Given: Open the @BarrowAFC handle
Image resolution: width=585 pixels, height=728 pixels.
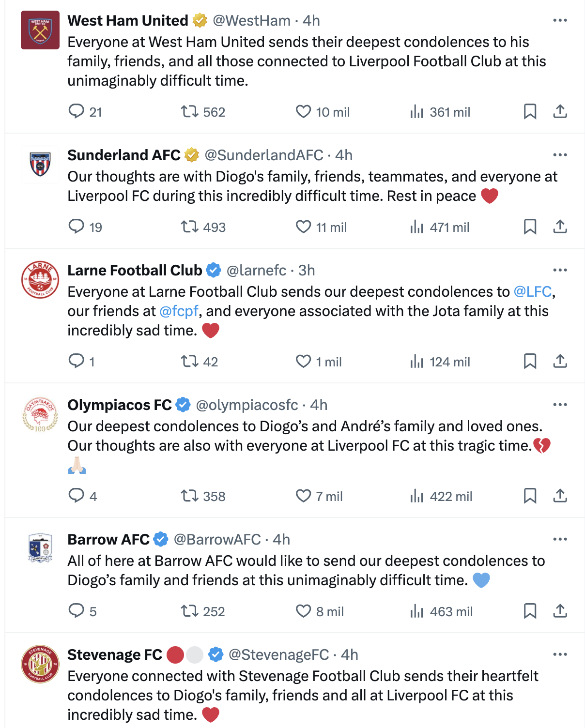Looking at the screenshot, I should click(217, 540).
